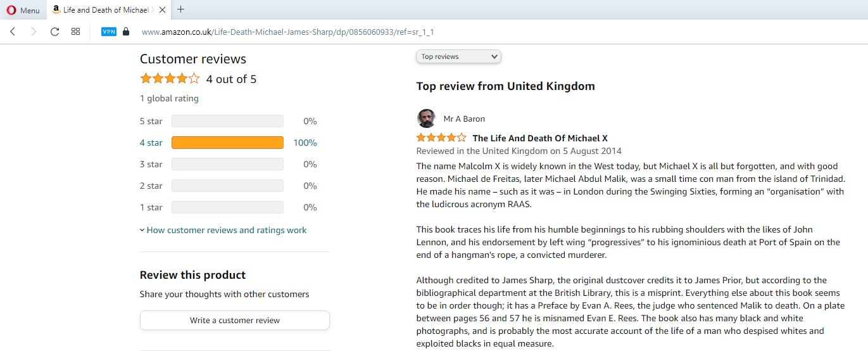Close the Life and Death of Michael tab

163,10
